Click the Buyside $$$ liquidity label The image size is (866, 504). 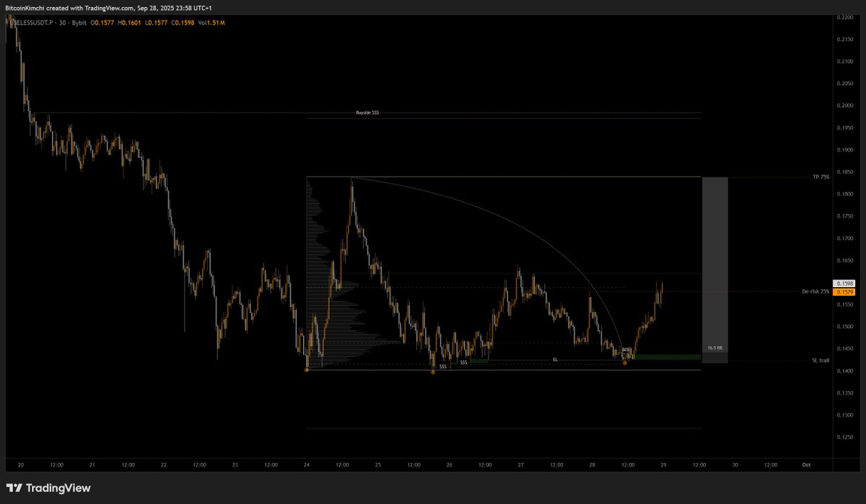pyautogui.click(x=369, y=112)
